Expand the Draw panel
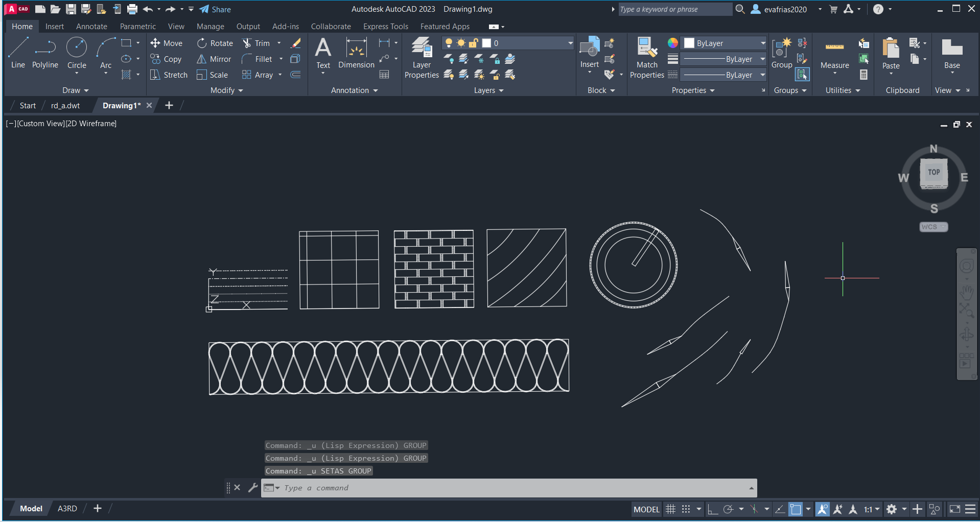Image resolution: width=980 pixels, height=522 pixels. point(75,90)
